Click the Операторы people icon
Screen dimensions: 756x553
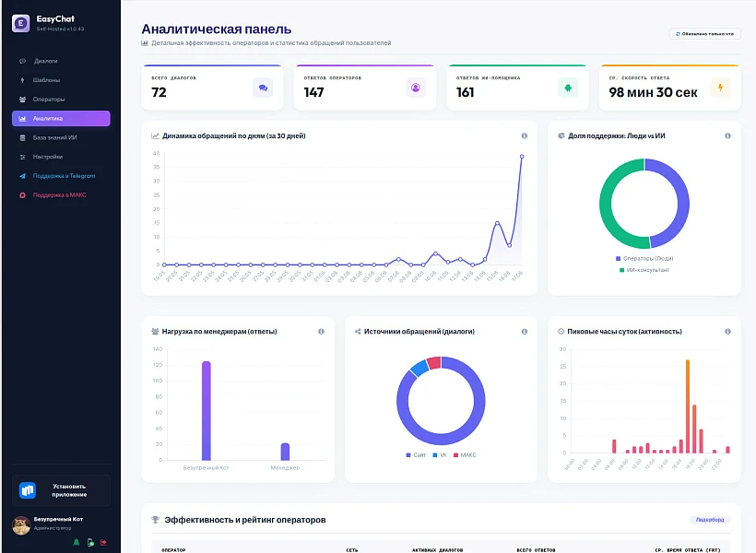point(22,100)
